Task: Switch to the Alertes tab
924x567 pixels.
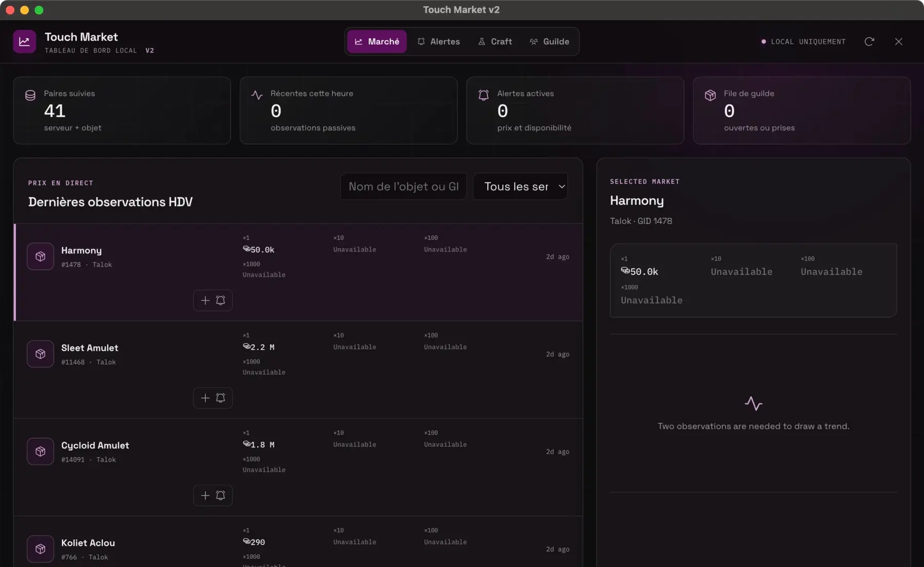Action: [438, 42]
